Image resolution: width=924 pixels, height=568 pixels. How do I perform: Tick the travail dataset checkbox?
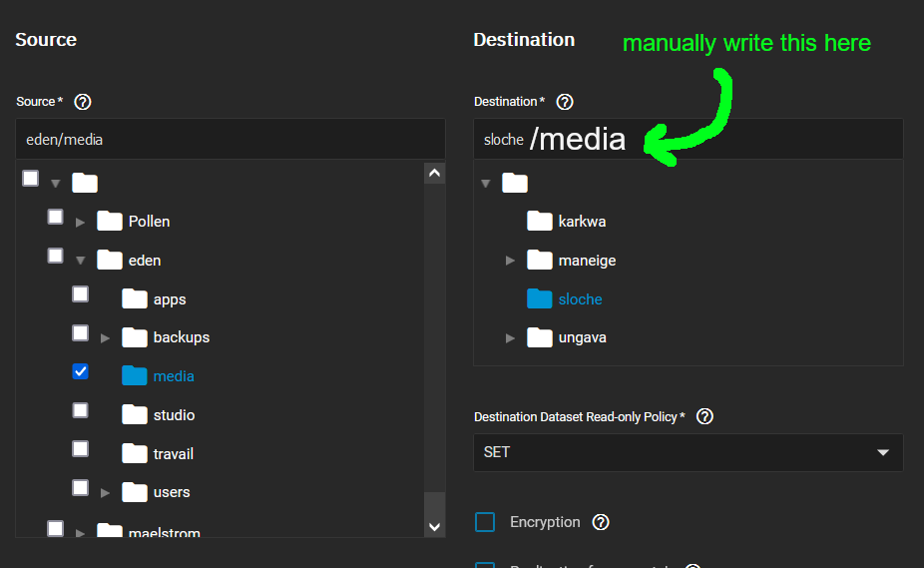(x=81, y=449)
